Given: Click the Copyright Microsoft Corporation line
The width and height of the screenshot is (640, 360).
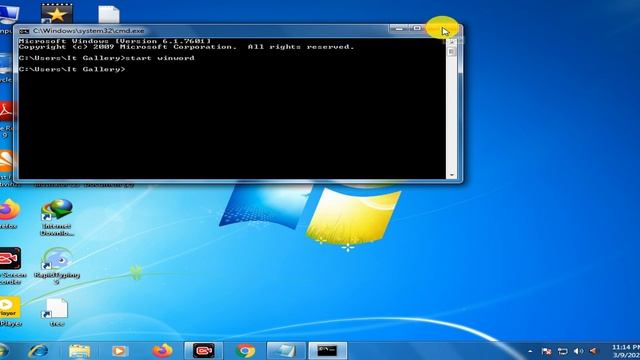Looking at the screenshot, I should point(186,47).
